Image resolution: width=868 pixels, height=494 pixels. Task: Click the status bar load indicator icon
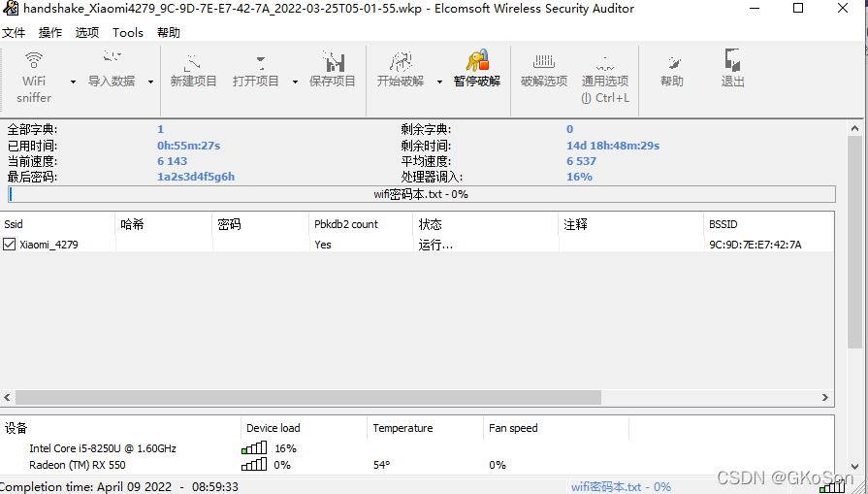pos(832,487)
